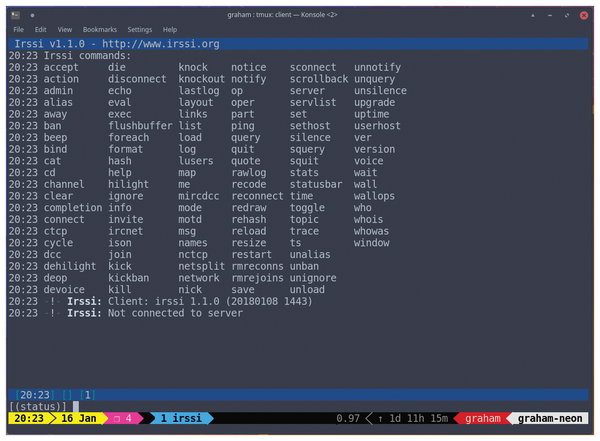The image size is (600, 441).
Task: Click the 'ircnet' command text
Action: 125,231
